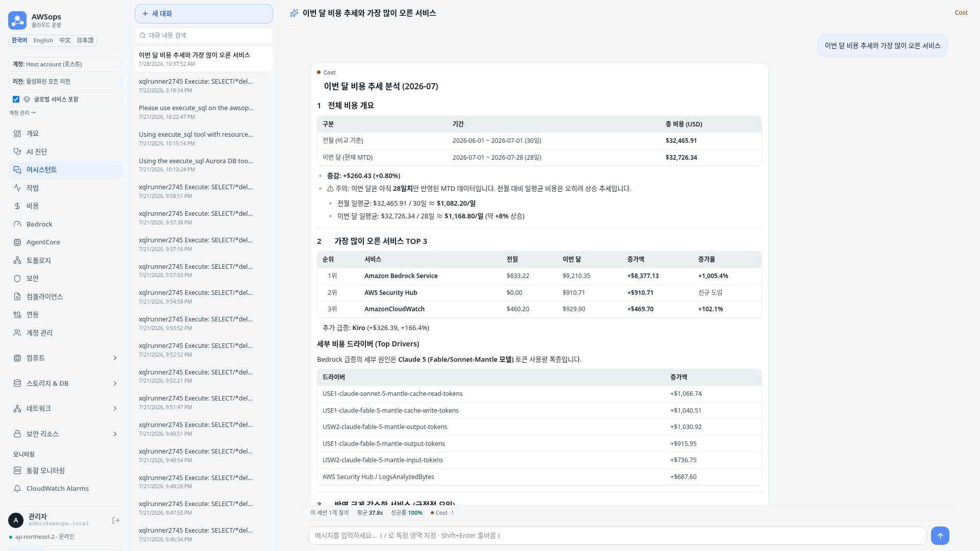Expand the 스토리지 & DB chevron
Screen dimensions: 980x551
click(x=115, y=383)
